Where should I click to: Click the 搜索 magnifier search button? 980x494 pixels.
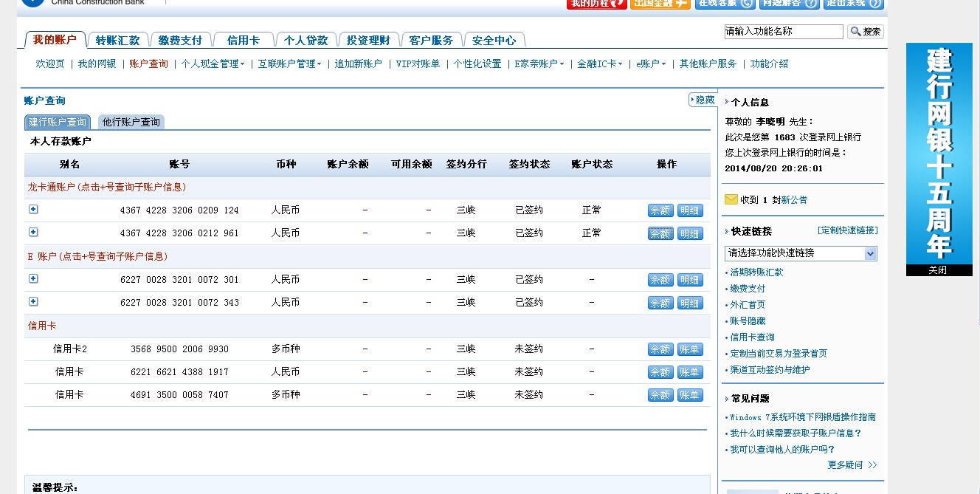pyautogui.click(x=865, y=32)
